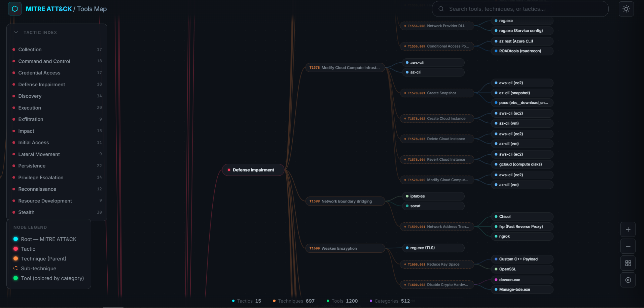
Task: Click the Techniques 697 counter
Action: pos(294,301)
